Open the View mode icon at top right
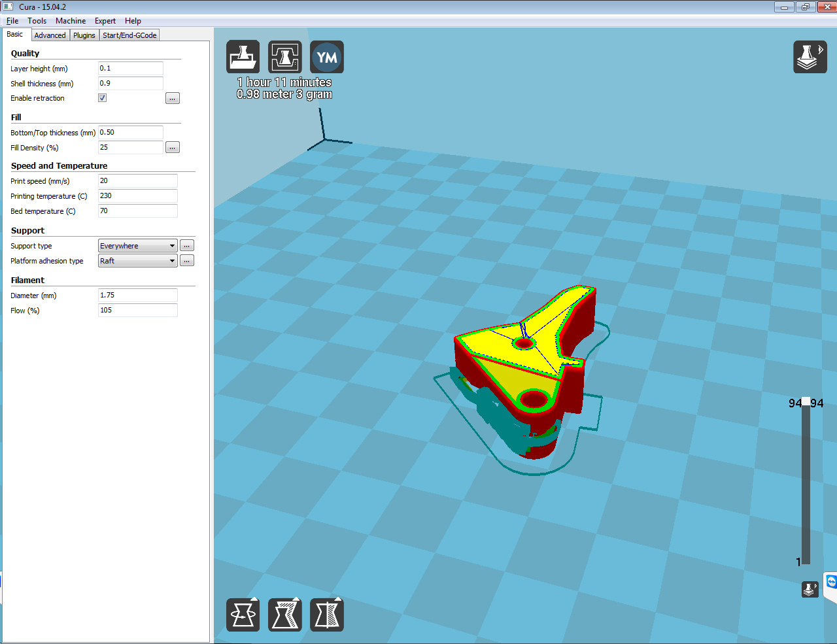The image size is (837, 644). tap(810, 57)
